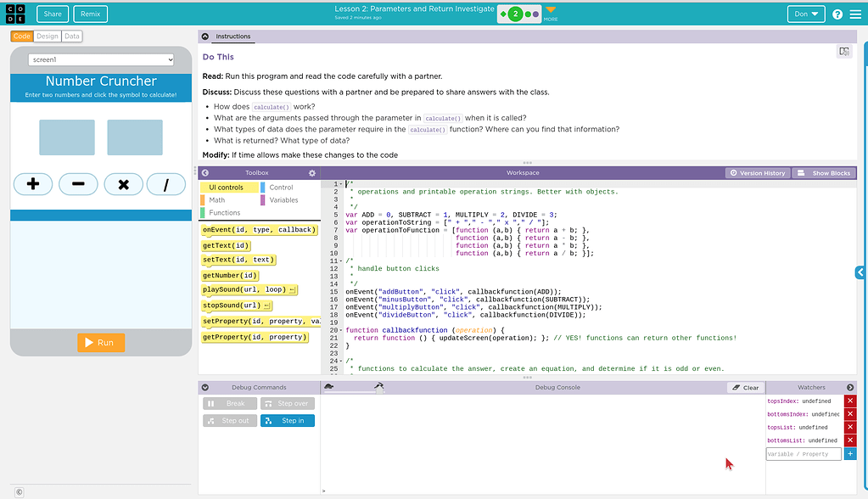Click the Variable / Property input field

[803, 454]
